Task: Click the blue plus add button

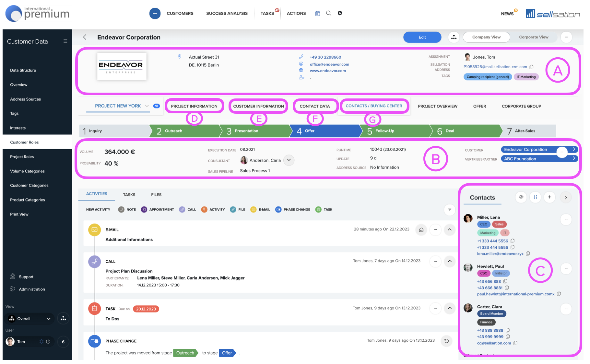Action: click(155, 13)
